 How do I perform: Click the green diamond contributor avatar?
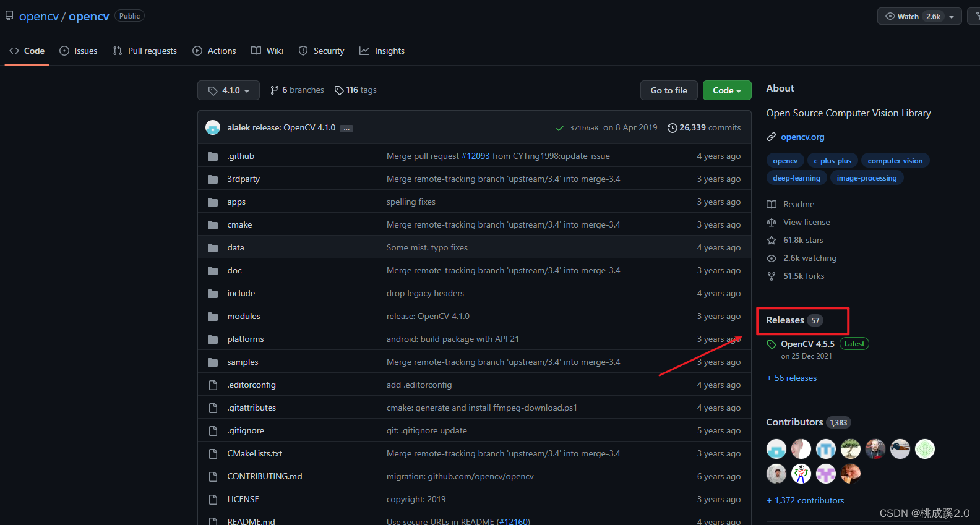925,449
